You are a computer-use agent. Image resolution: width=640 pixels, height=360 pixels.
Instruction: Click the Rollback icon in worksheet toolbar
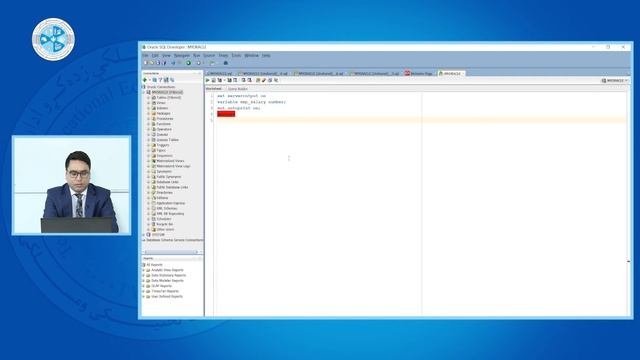pyautogui.click(x=249, y=80)
